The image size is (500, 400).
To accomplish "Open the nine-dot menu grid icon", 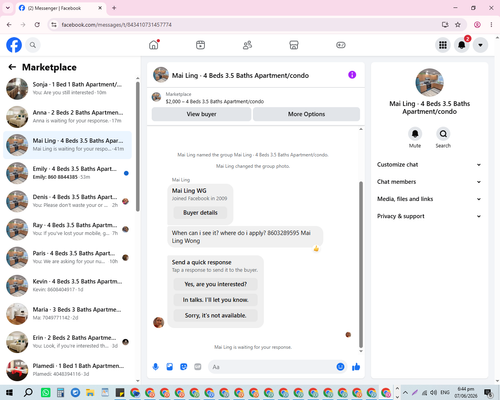I will pyautogui.click(x=443, y=45).
